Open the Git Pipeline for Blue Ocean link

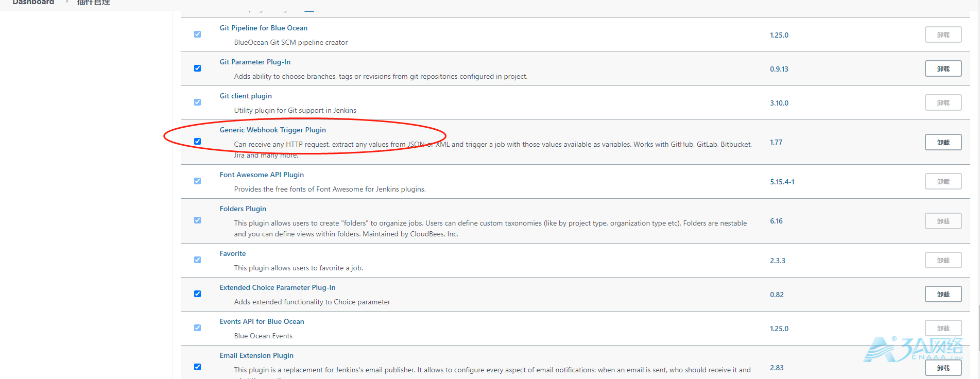pyautogui.click(x=264, y=28)
